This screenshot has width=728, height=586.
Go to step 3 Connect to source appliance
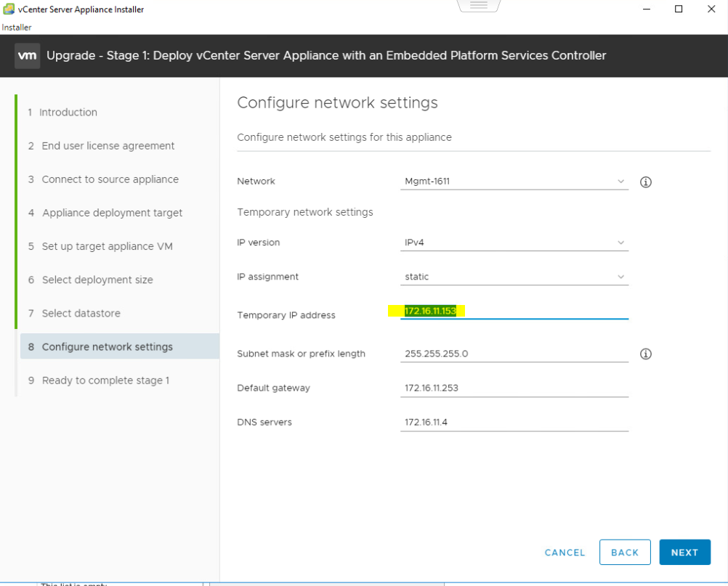coord(103,179)
